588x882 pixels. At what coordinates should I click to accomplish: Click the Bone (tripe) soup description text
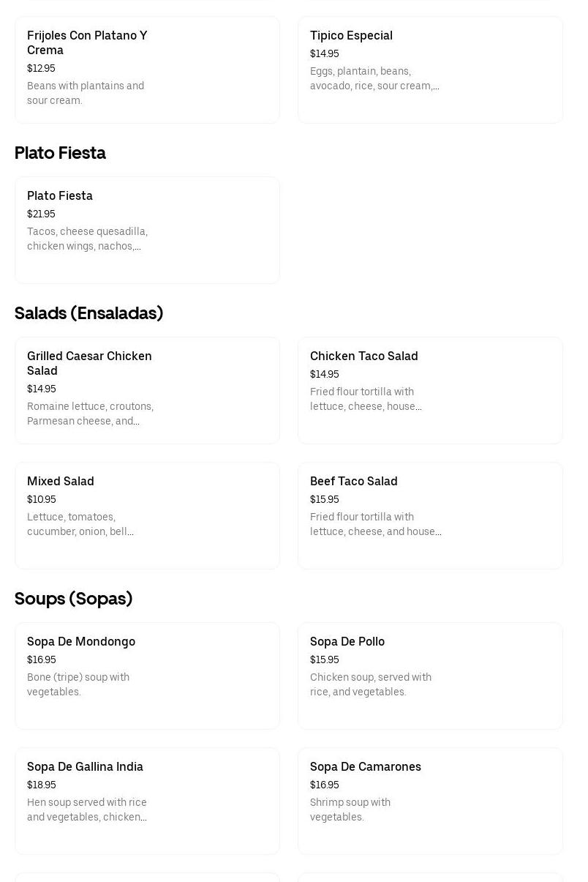click(x=78, y=684)
